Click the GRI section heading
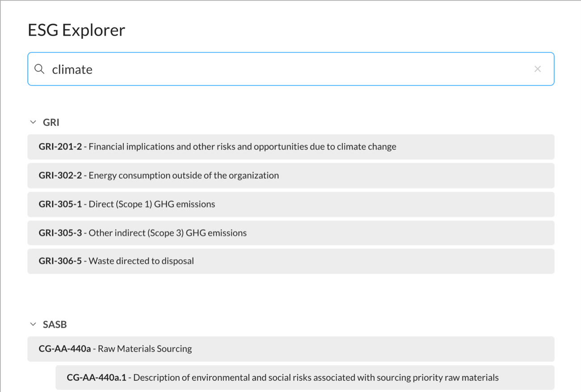Image resolution: width=581 pixels, height=392 pixels. point(51,122)
